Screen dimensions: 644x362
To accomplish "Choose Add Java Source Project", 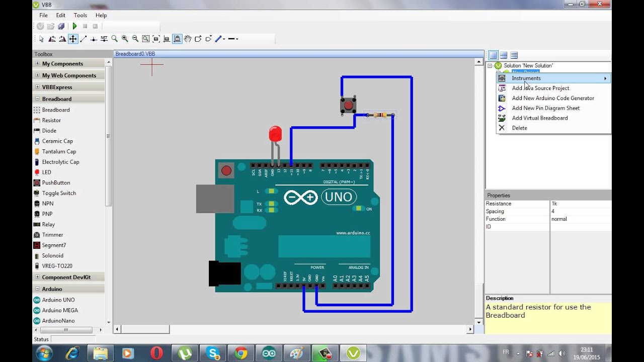I will (x=553, y=88).
